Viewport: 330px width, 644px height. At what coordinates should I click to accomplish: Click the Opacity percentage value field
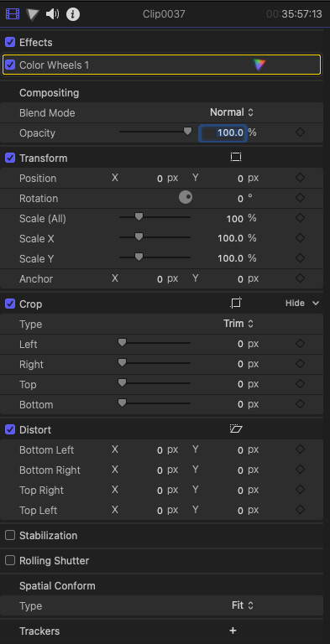click(223, 132)
